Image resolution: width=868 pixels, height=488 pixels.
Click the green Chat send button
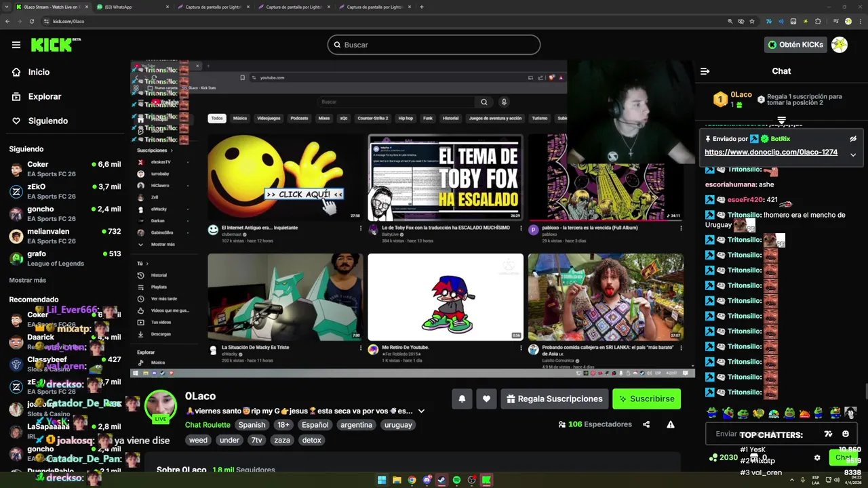(844, 457)
